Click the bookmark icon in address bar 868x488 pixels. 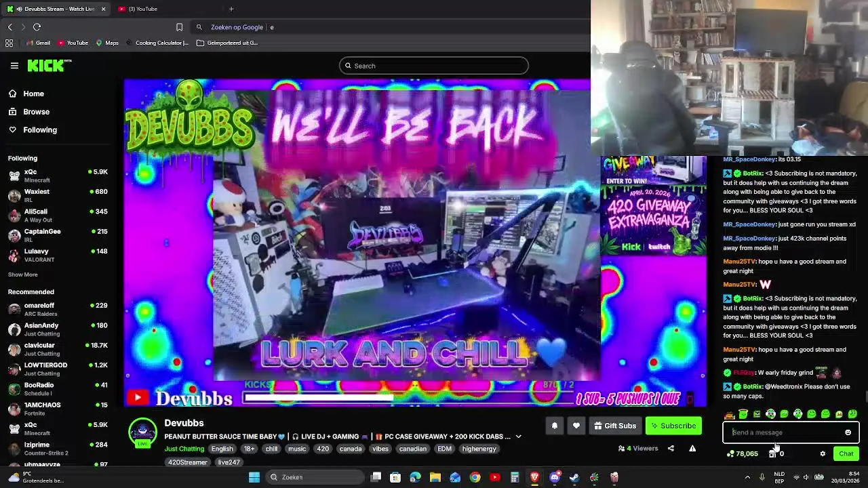[179, 27]
